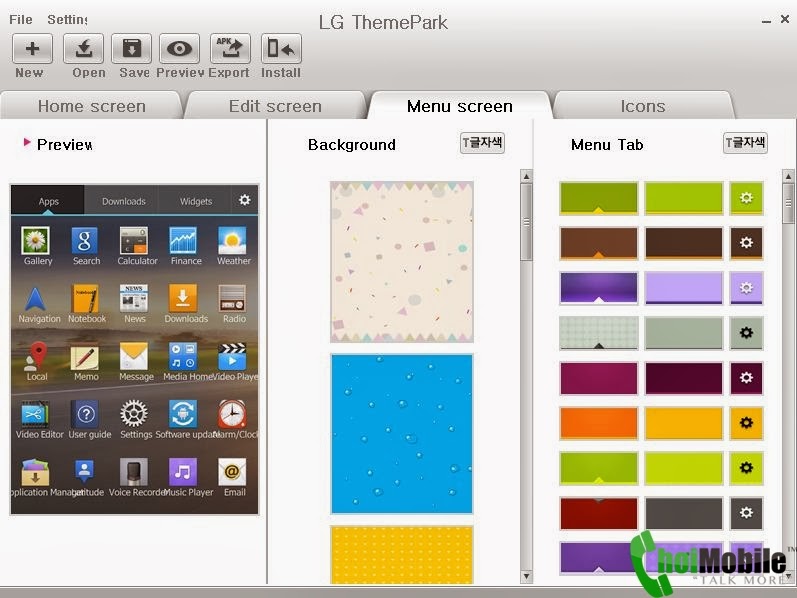797x598 pixels.
Task: Click Background font color button
Action: point(482,143)
